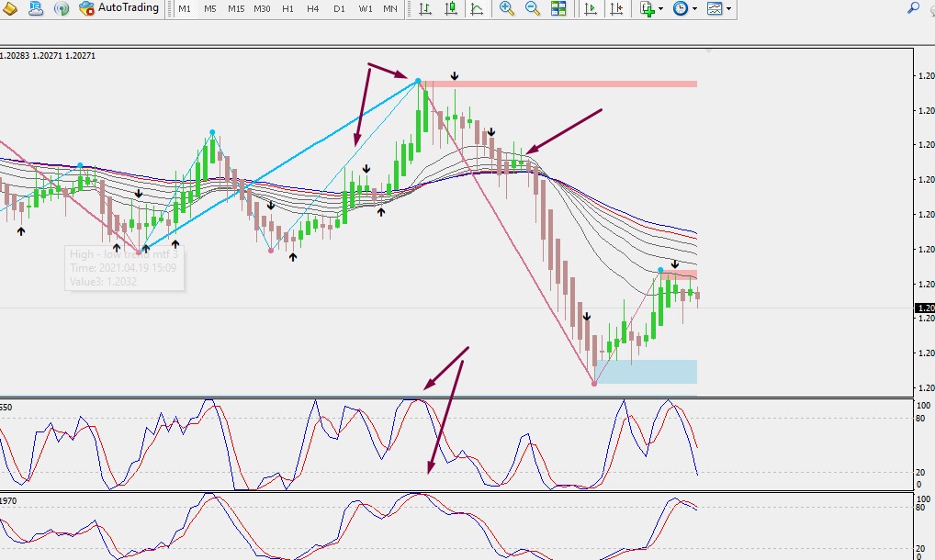Image resolution: width=935 pixels, height=560 pixels.
Task: Open the Periods clock icon
Action: click(681, 8)
